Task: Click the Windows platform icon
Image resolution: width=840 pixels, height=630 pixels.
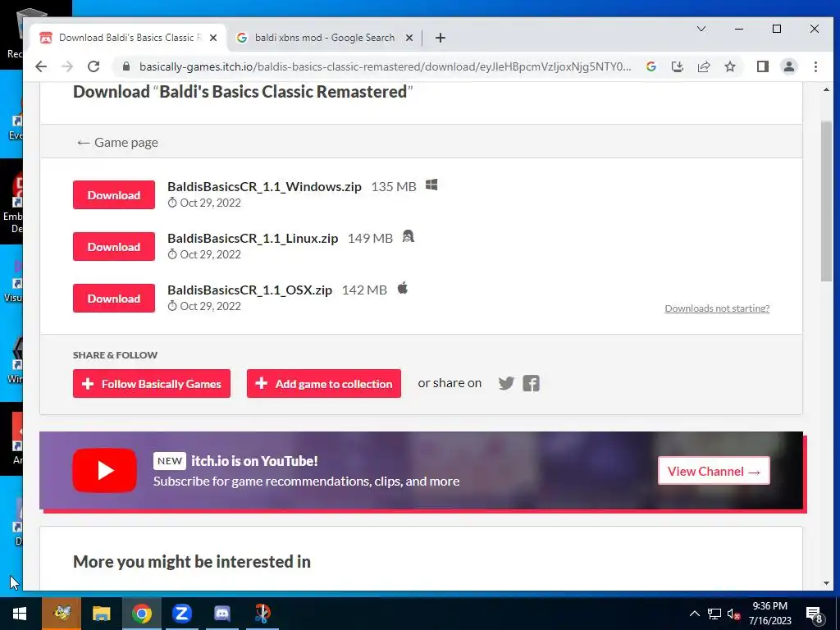Action: 431,185
